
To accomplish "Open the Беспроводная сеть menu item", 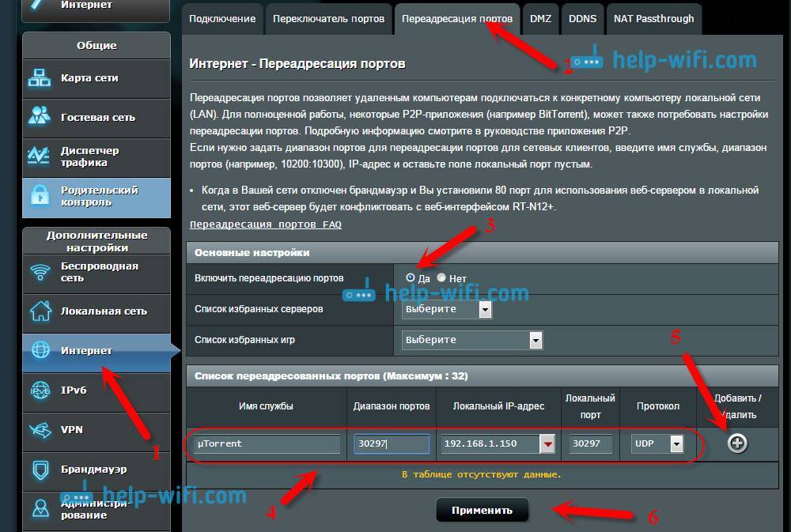I will pyautogui.click(x=97, y=274).
